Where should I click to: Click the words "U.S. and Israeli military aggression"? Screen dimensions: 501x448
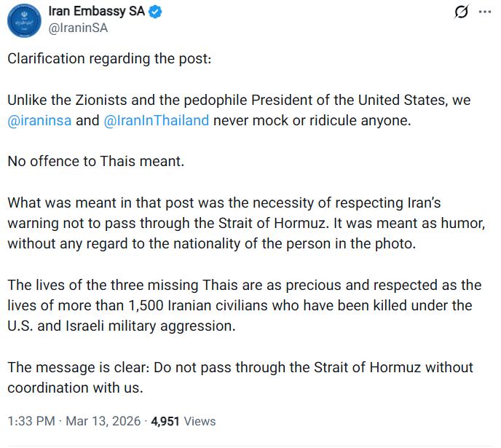pyautogui.click(x=122, y=326)
